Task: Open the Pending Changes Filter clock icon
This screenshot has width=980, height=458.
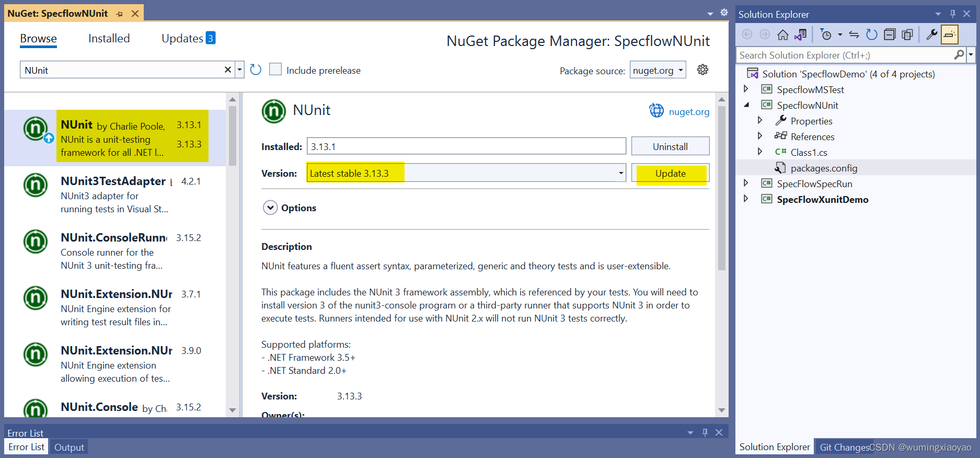Action: [826, 35]
